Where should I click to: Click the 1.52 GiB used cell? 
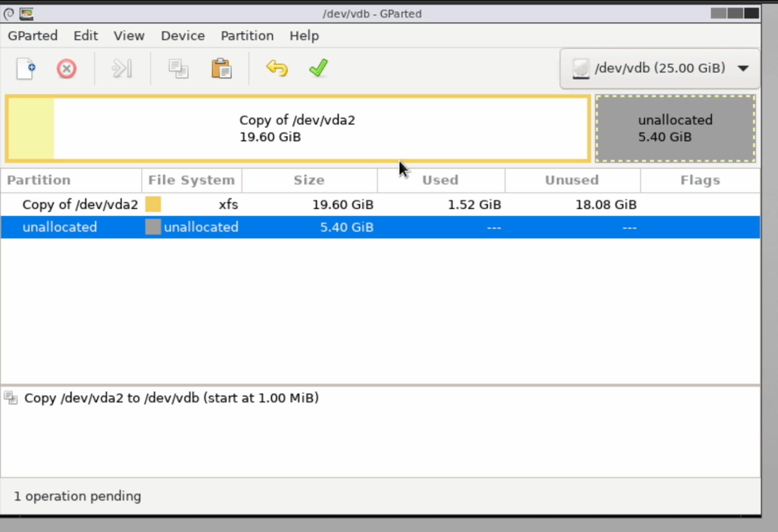[x=474, y=205]
